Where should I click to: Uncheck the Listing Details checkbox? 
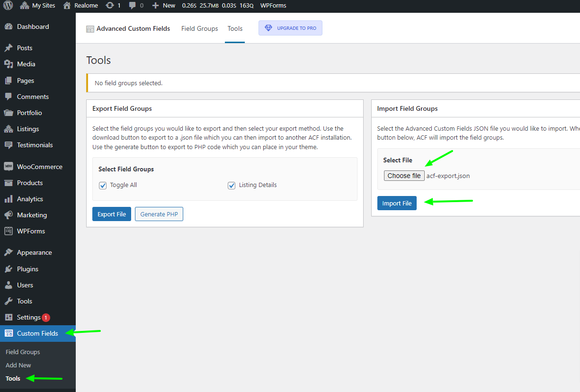[x=232, y=185]
